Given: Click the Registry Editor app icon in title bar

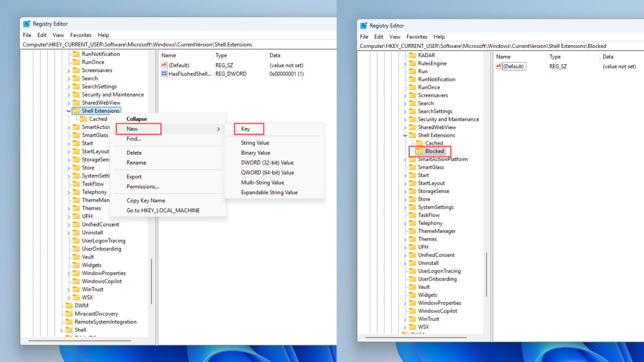Looking at the screenshot, I should 27,23.
